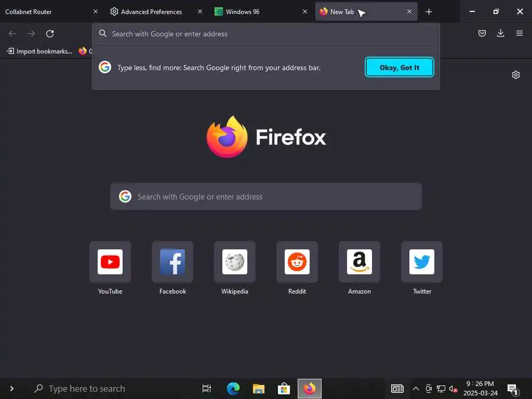Click the center page Google search box
Image resolution: width=532 pixels, height=399 pixels.
(x=265, y=196)
